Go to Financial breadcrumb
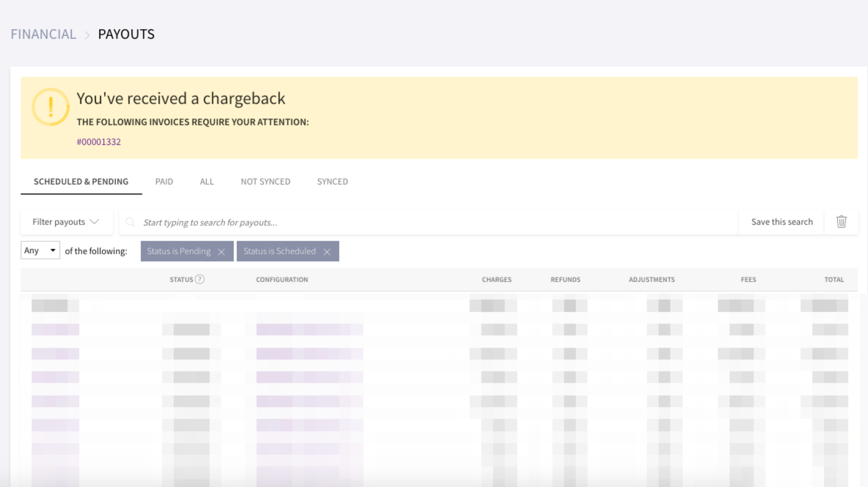This screenshot has height=487, width=868. (x=43, y=34)
